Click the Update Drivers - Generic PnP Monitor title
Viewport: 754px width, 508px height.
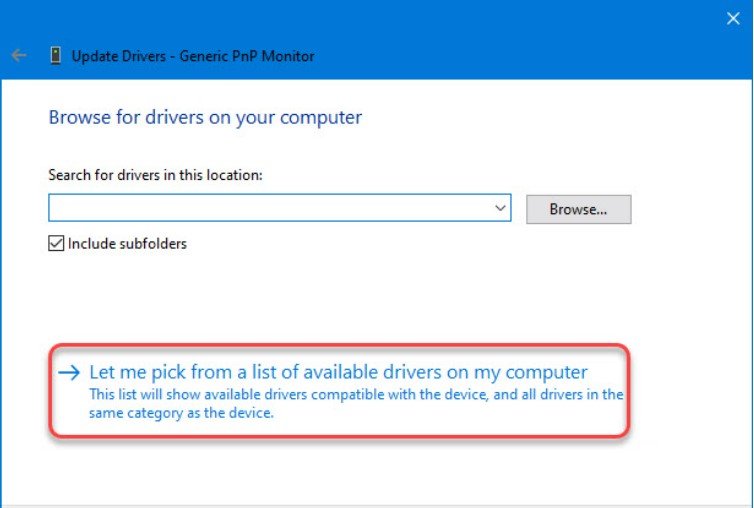[193, 56]
